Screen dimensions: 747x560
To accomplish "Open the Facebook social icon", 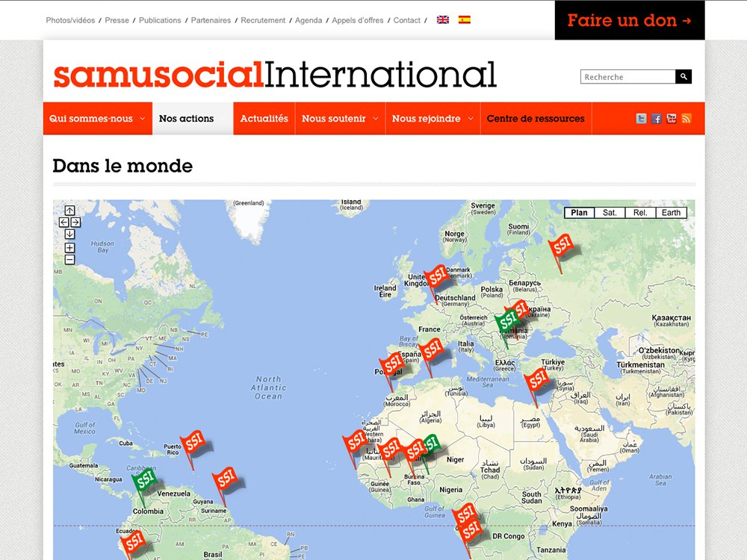I will [x=657, y=119].
